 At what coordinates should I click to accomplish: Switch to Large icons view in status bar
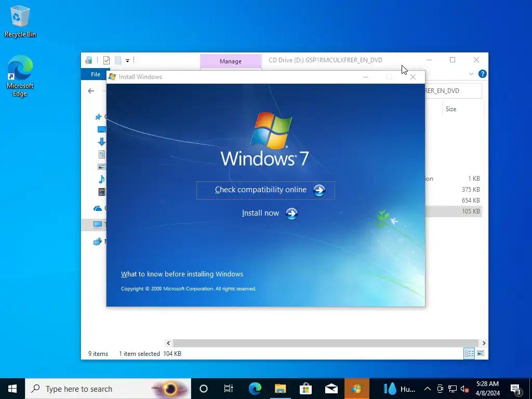(481, 353)
